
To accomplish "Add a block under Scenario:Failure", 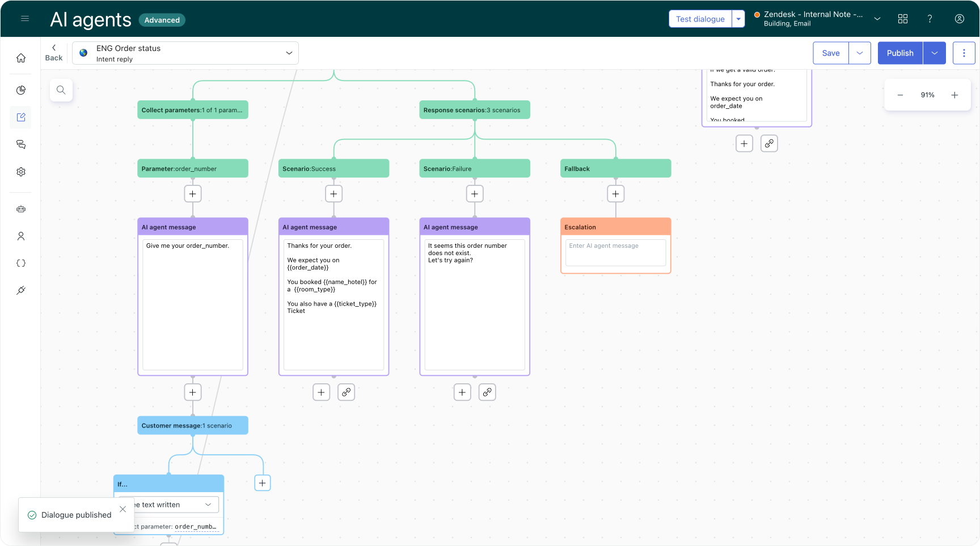I will pyautogui.click(x=475, y=194).
